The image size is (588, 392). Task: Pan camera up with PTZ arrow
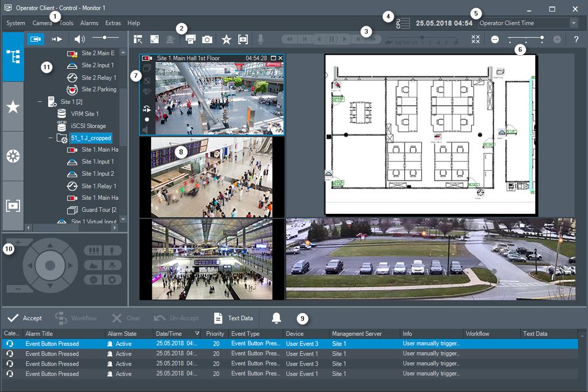pyautogui.click(x=50, y=245)
